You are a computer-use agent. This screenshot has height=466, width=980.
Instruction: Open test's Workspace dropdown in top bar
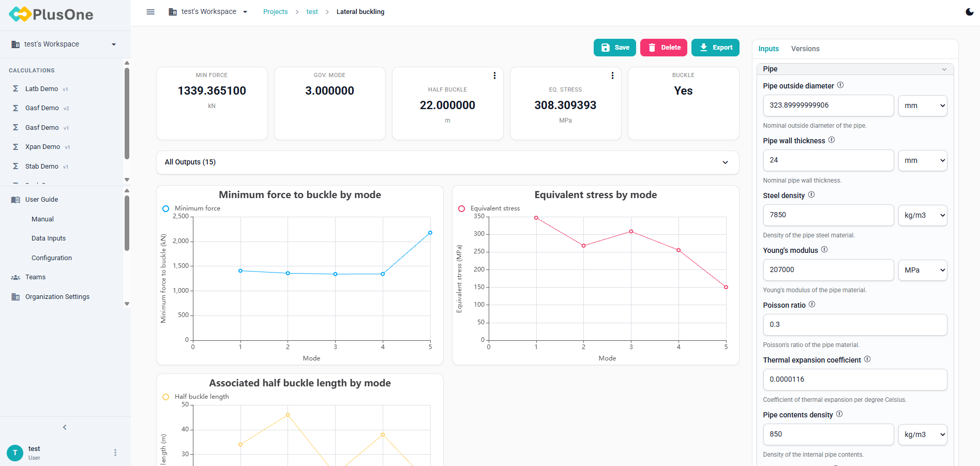(x=208, y=12)
